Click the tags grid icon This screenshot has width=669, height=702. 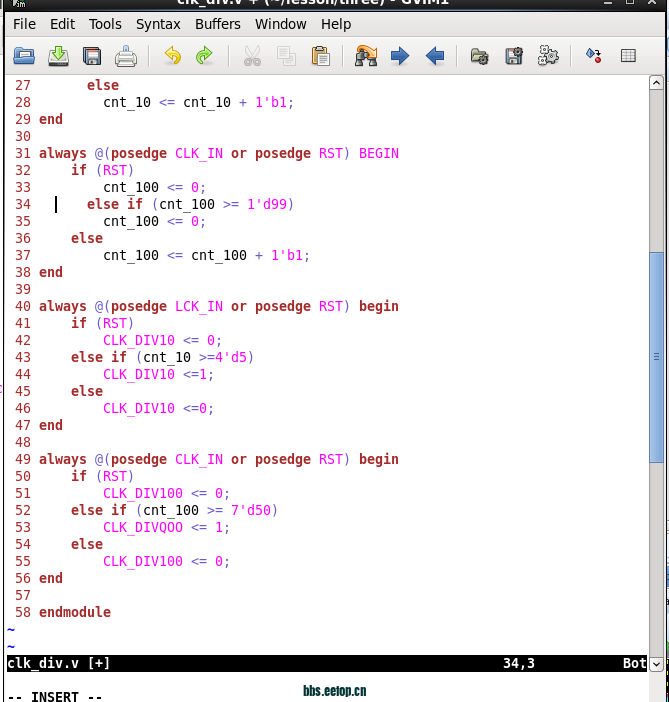tap(628, 56)
